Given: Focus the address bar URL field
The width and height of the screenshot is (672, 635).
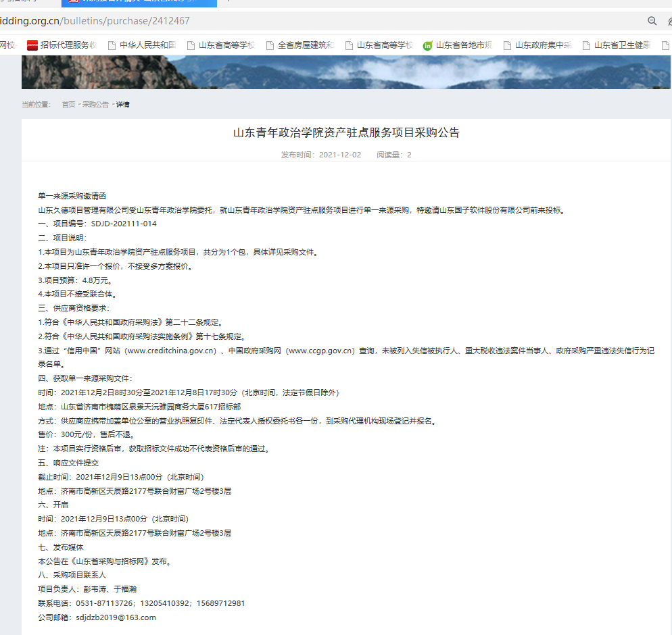Looking at the screenshot, I should [270, 21].
